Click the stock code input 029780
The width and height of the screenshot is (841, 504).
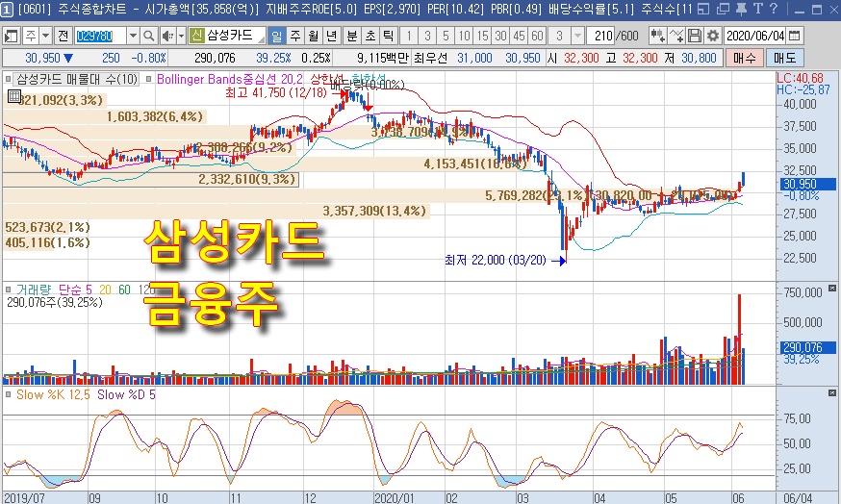click(101, 36)
